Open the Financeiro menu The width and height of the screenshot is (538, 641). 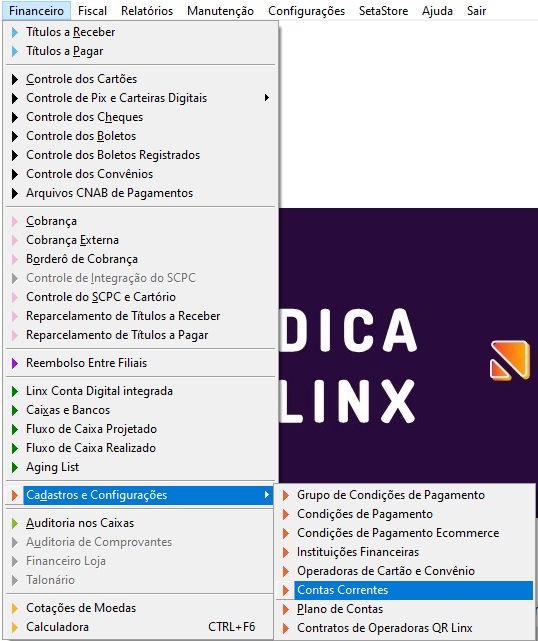[36, 11]
